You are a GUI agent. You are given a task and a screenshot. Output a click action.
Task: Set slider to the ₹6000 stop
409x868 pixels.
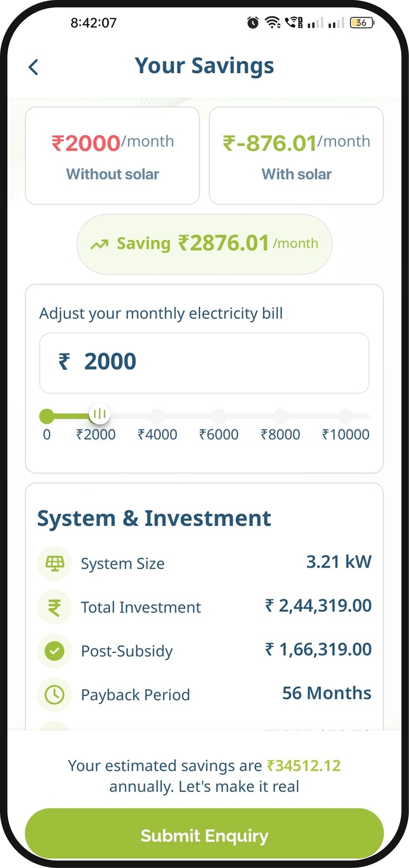(219, 416)
